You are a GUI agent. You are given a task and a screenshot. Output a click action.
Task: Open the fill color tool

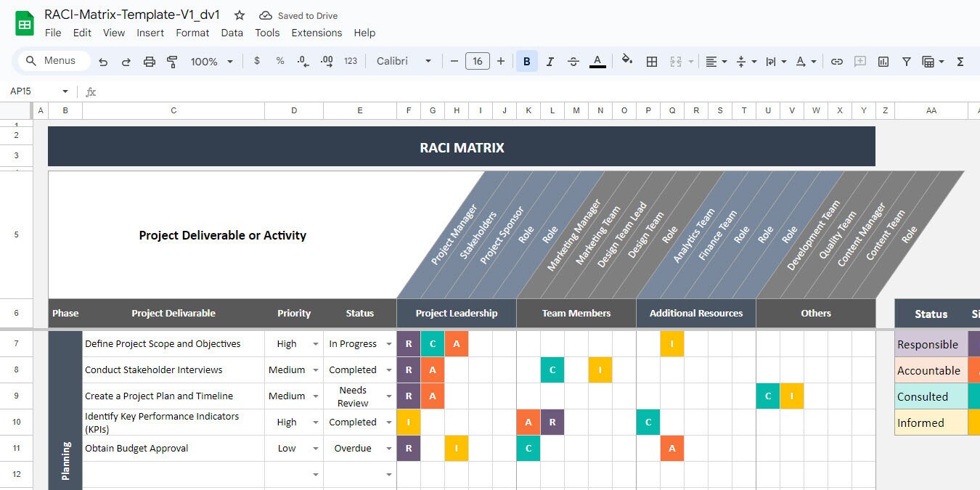pos(626,61)
